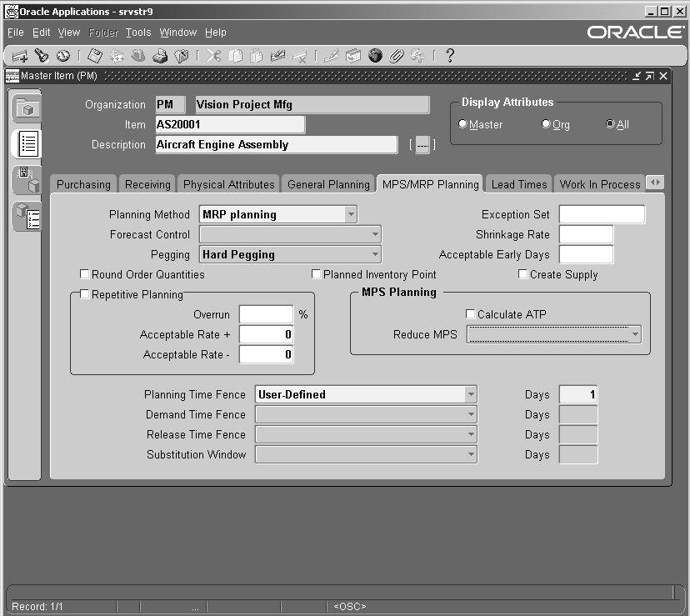Click the third sidebar icon with cube

click(27, 180)
